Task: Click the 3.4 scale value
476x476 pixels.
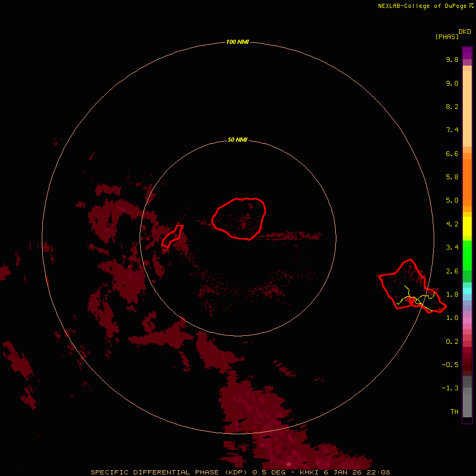Action: click(452, 248)
